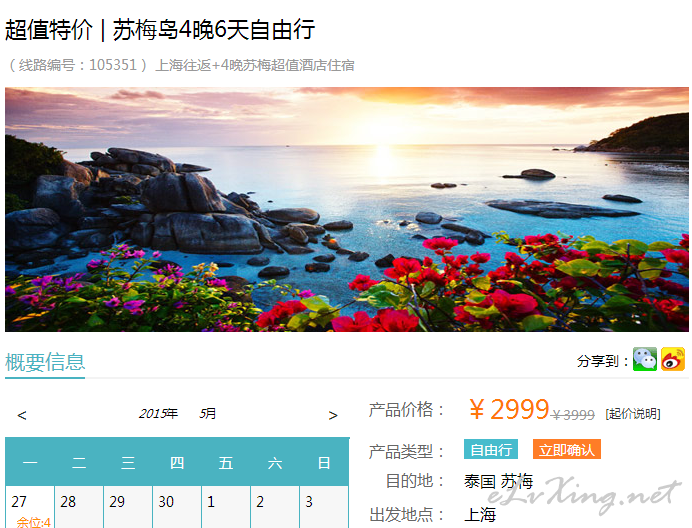Select calendar date 2
Image resolution: width=692 pixels, height=528 pixels.
[x=275, y=507]
